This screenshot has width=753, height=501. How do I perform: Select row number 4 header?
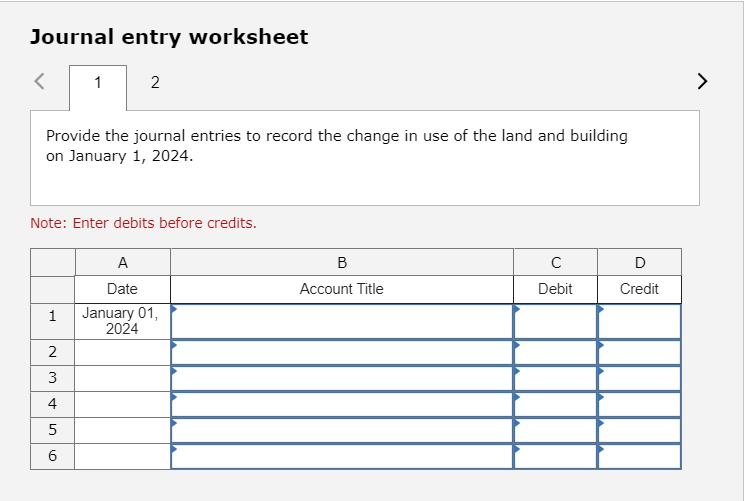[52, 404]
